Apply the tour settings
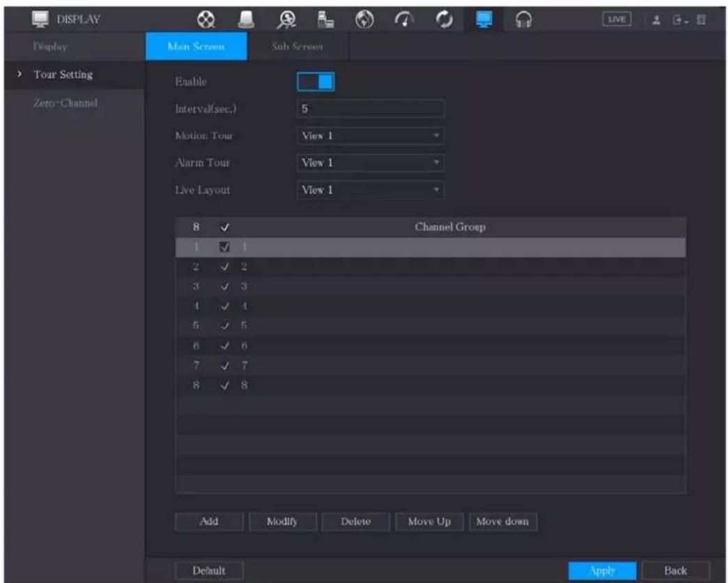 click(602, 570)
